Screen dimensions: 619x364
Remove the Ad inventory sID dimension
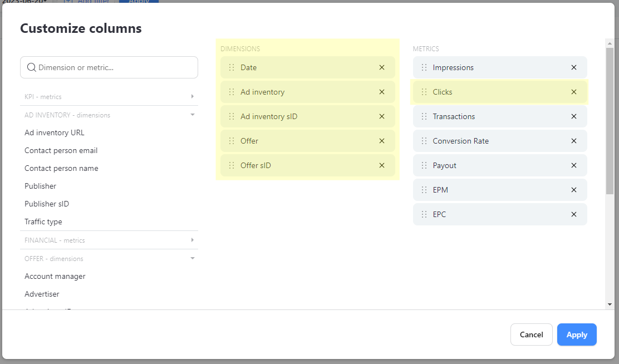point(382,116)
